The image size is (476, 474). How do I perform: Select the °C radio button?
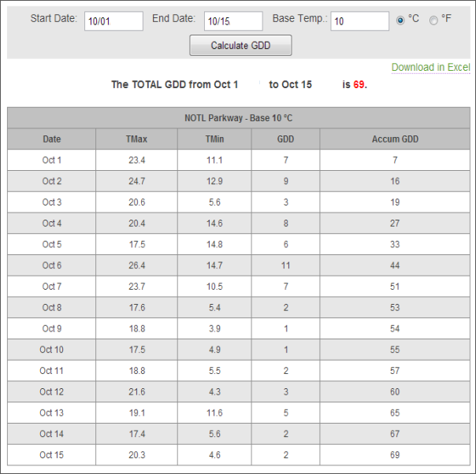(400, 20)
